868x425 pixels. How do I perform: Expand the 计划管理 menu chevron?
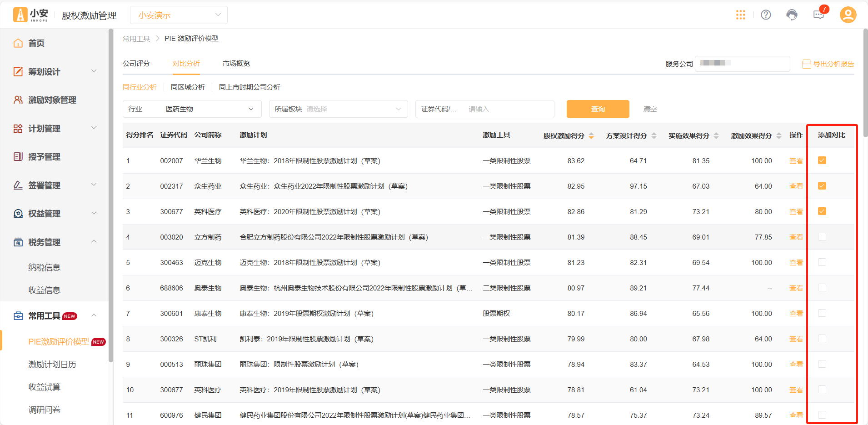(94, 128)
